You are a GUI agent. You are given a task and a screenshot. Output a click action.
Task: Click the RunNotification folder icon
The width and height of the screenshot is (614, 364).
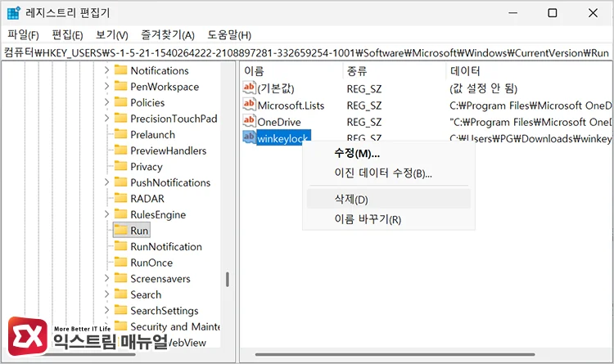click(120, 246)
